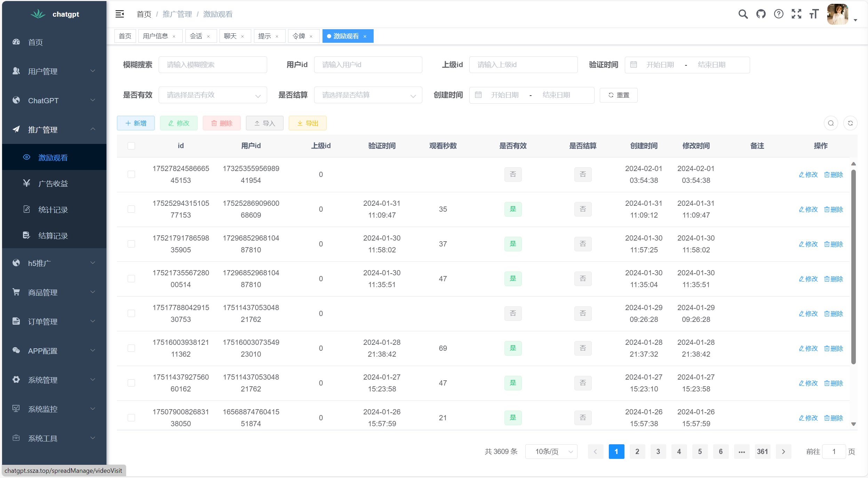The image size is (868, 478).
Task: Expand the h5推广 sidebar menu
Action: click(54, 263)
